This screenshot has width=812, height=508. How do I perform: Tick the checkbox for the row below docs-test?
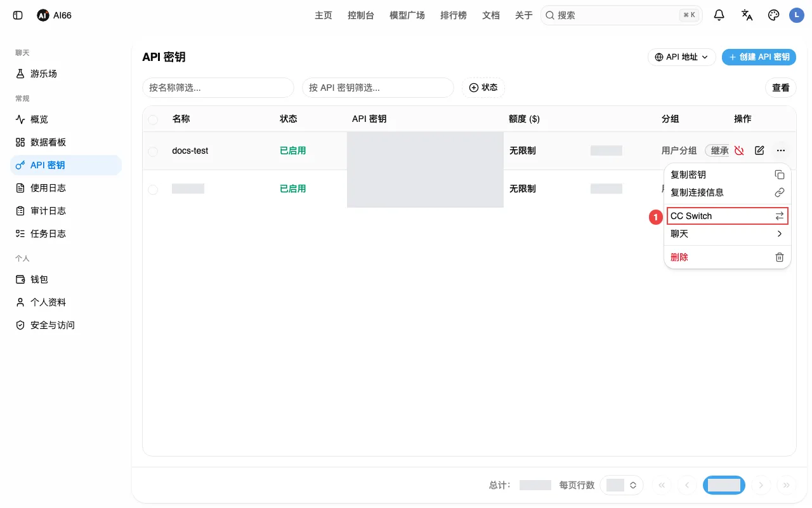tap(153, 189)
